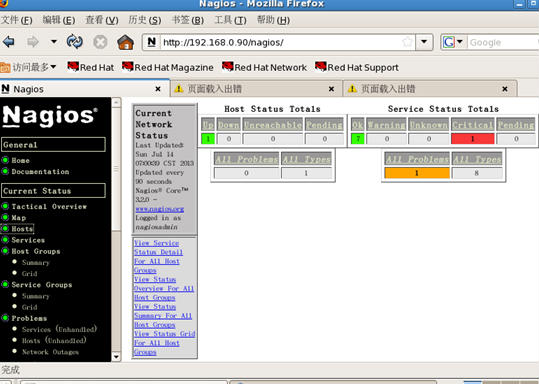The width and height of the screenshot is (539, 384).
Task: Click the green service Ok count 7
Action: click(358, 139)
